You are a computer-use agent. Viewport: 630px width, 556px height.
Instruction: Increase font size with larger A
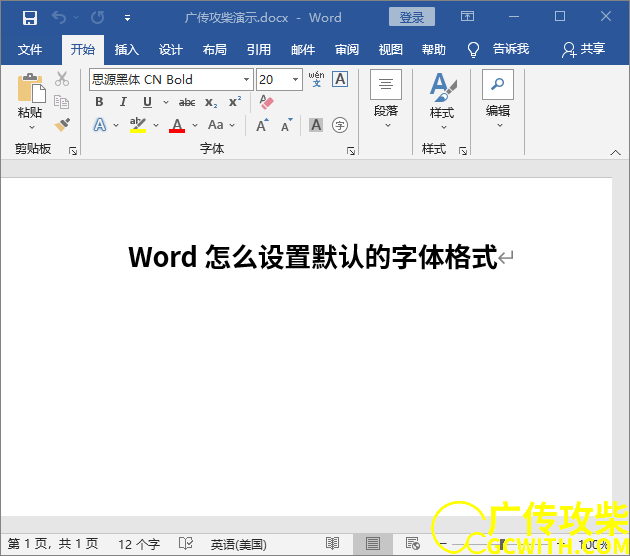pos(262,125)
